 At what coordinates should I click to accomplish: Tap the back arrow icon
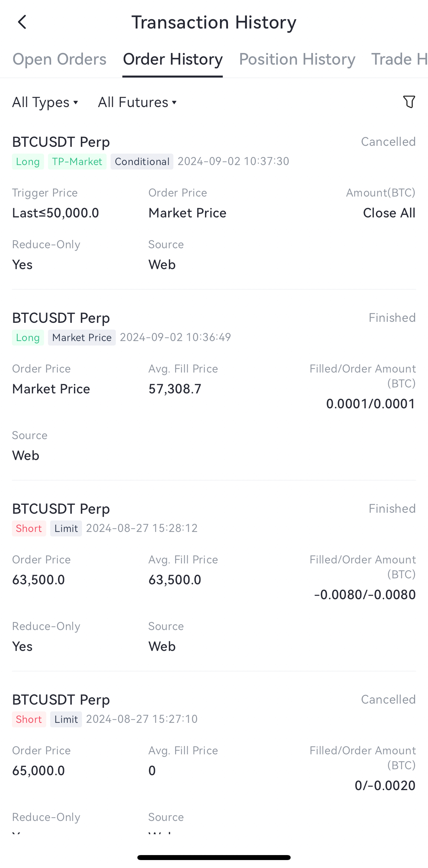point(22,22)
